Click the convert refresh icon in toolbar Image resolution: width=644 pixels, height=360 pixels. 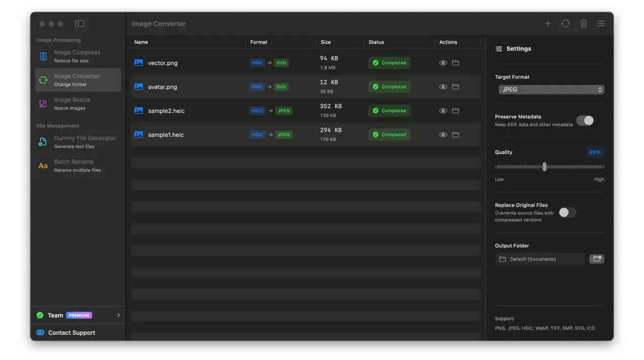[x=566, y=23]
